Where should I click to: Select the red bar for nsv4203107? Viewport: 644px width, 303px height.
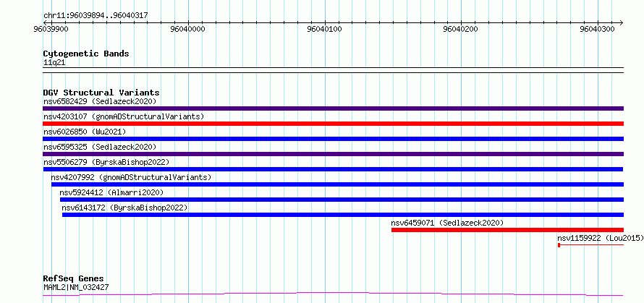pyautogui.click(x=333, y=124)
